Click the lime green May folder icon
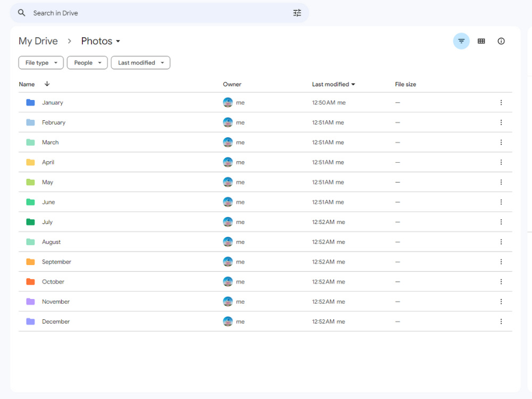This screenshot has width=532, height=399. click(30, 182)
